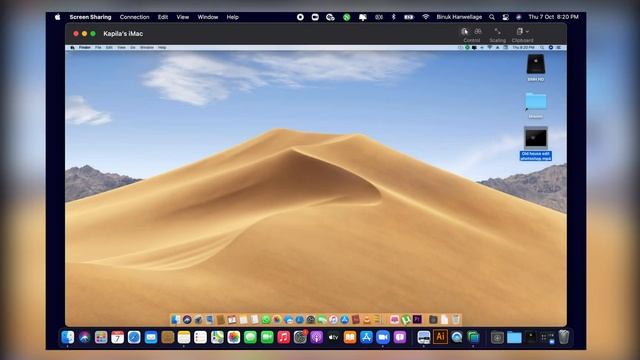Open FaceTime from the host Dock

tap(267, 337)
